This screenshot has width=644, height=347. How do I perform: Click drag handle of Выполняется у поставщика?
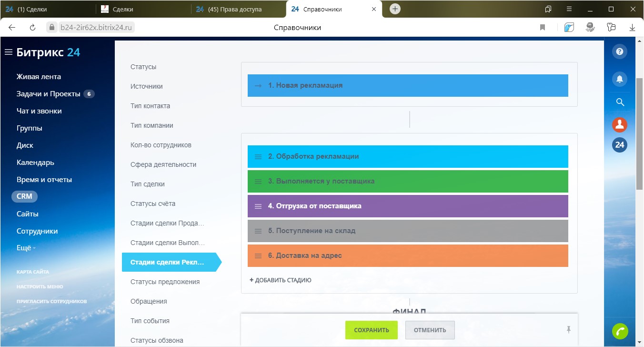[258, 181]
